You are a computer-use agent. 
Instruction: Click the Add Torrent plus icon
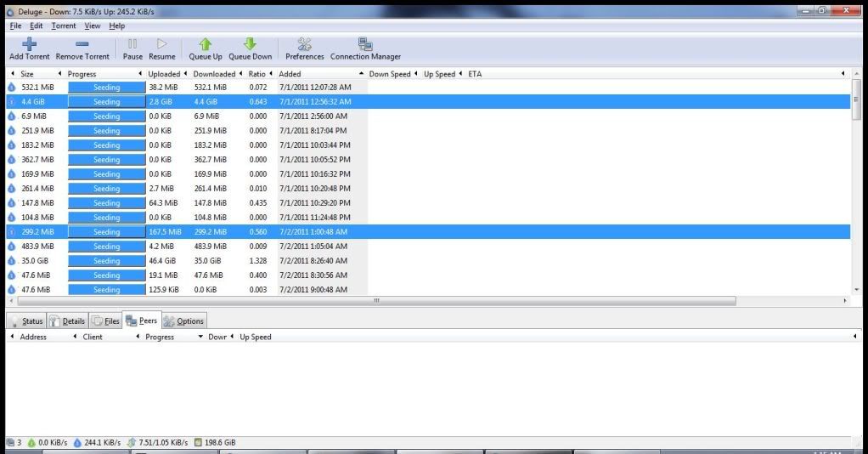click(x=30, y=44)
